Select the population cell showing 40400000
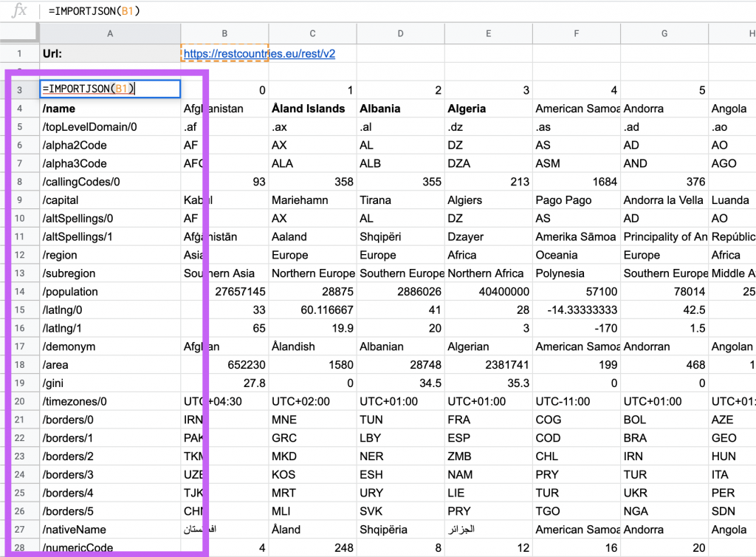The height and width of the screenshot is (557, 756). (x=488, y=291)
